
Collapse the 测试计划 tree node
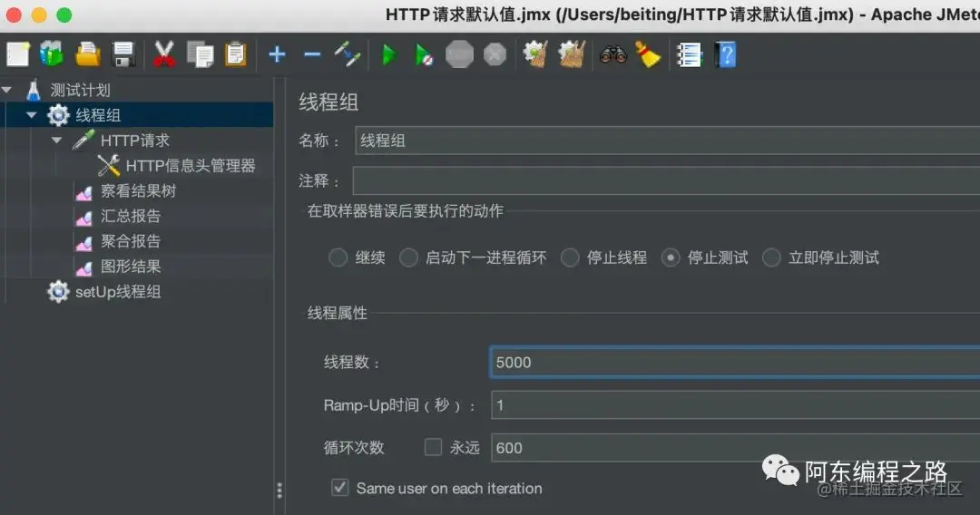point(7,90)
